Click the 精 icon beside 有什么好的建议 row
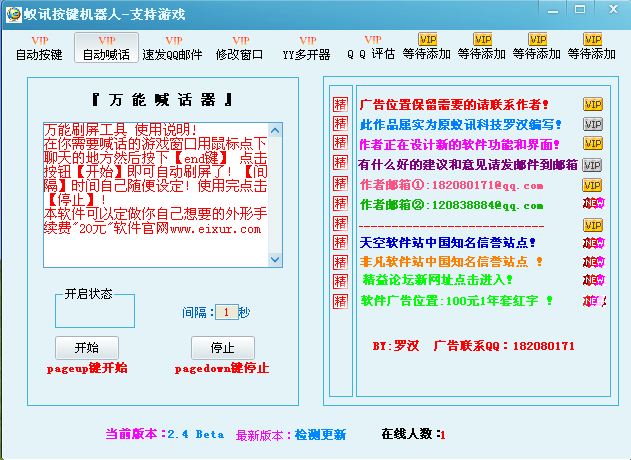 [x=340, y=163]
